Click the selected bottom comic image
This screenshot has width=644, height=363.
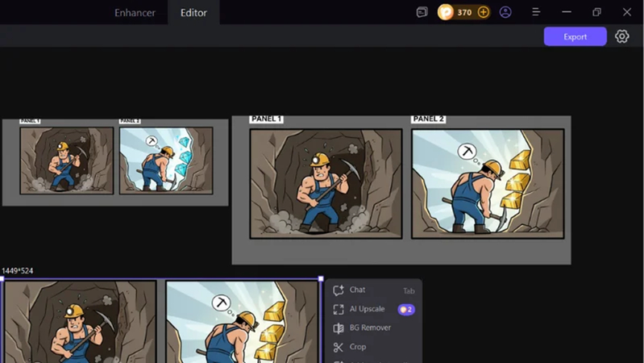[161, 321]
